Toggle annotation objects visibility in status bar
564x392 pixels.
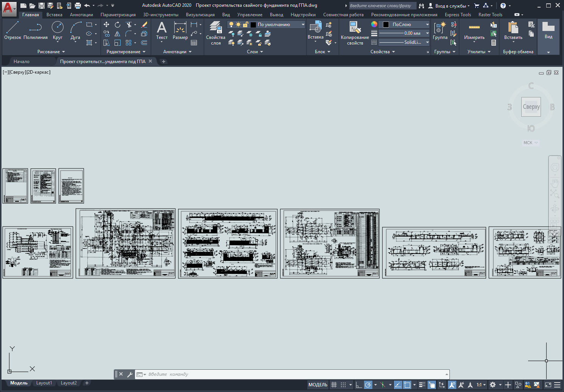(452, 385)
